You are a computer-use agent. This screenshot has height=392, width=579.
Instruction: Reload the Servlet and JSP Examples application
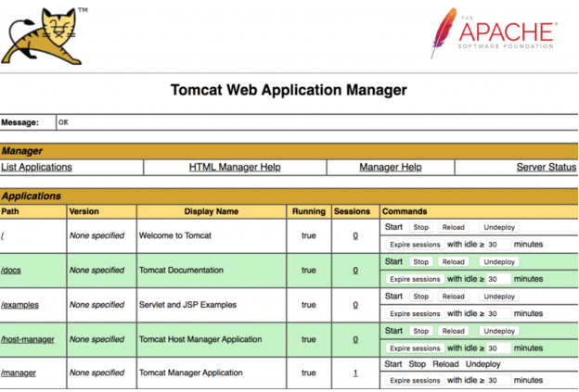(x=453, y=297)
